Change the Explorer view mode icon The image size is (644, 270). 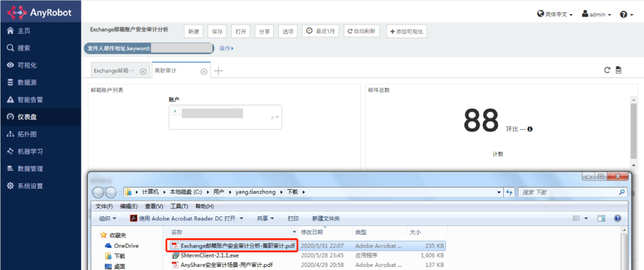click(577, 218)
